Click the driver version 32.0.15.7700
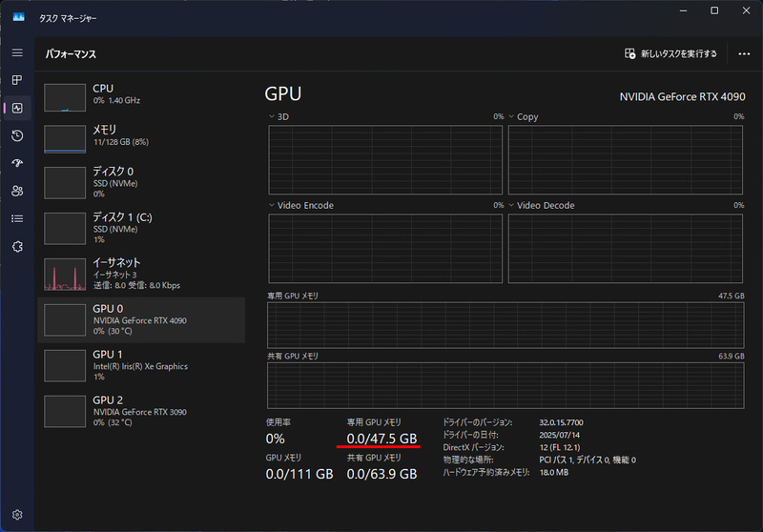This screenshot has width=763, height=532. pyautogui.click(x=561, y=422)
